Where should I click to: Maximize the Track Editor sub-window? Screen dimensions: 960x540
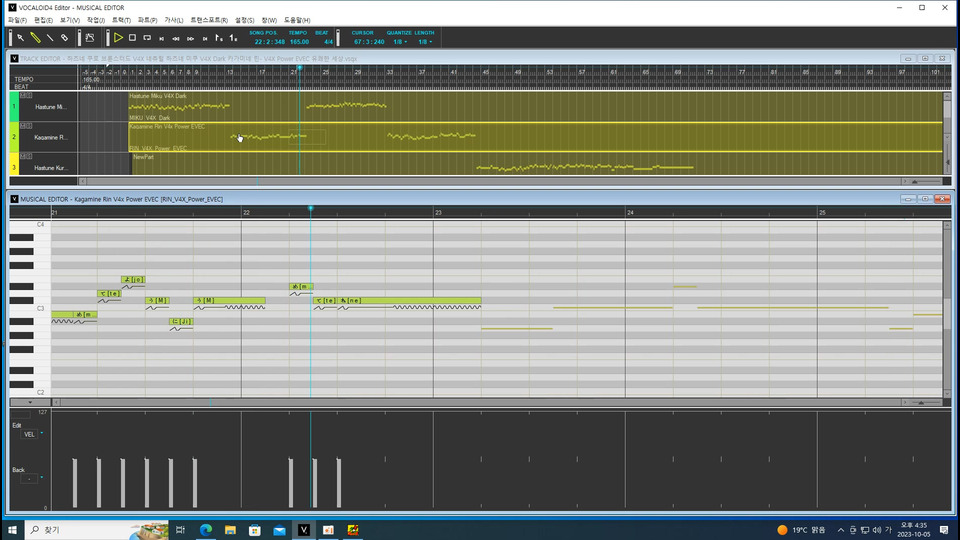(x=925, y=58)
